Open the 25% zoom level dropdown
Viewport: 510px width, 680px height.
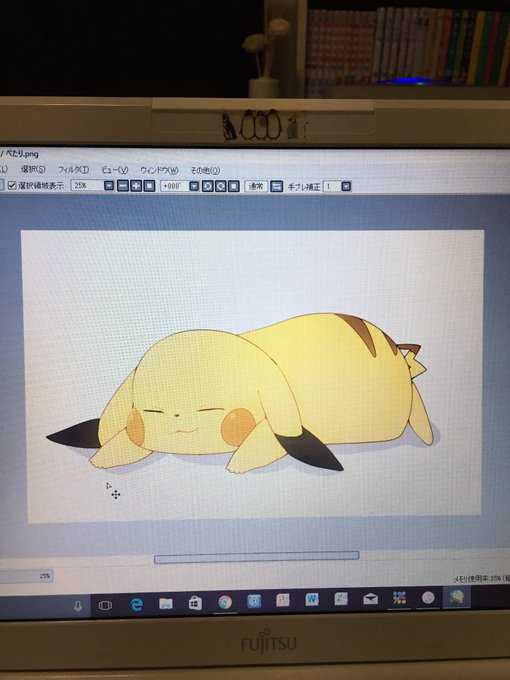coord(109,186)
